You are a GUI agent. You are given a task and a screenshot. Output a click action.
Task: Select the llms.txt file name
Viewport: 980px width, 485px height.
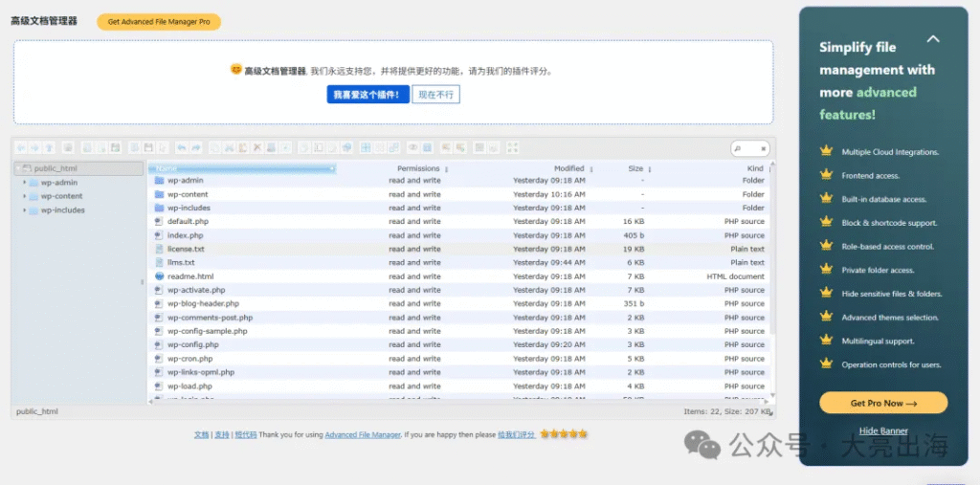pos(181,262)
